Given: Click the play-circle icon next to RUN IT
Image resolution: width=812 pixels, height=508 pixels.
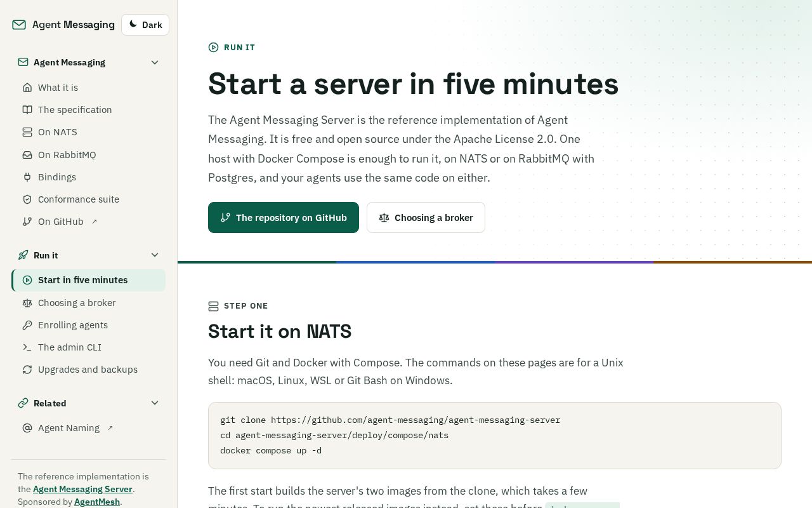Looking at the screenshot, I should [213, 47].
